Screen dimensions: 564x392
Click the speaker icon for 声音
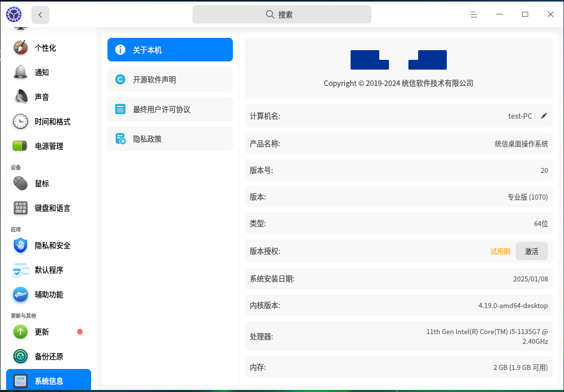[x=20, y=97]
